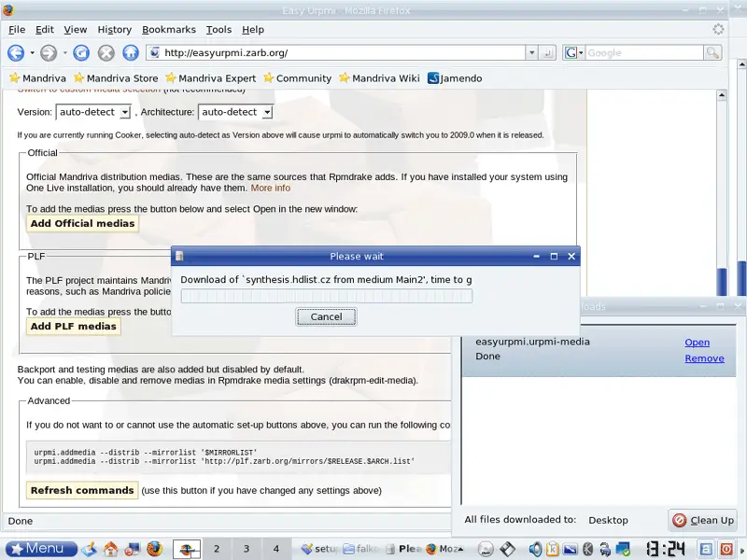Click the Add PLF medias button

point(74,327)
